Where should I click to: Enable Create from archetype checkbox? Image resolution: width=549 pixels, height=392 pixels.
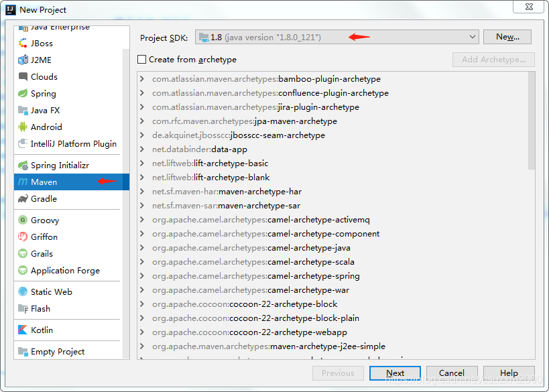tap(142, 60)
